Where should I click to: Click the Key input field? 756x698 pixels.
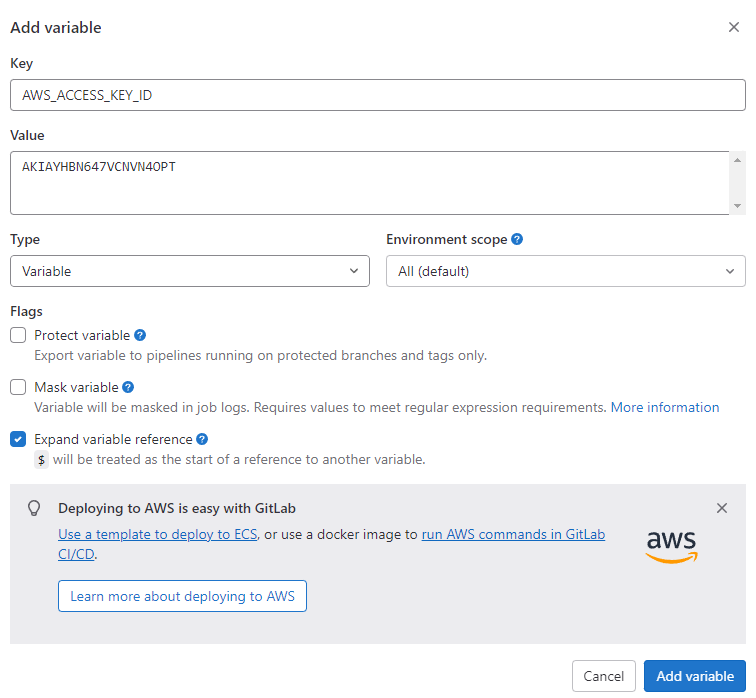(378, 95)
